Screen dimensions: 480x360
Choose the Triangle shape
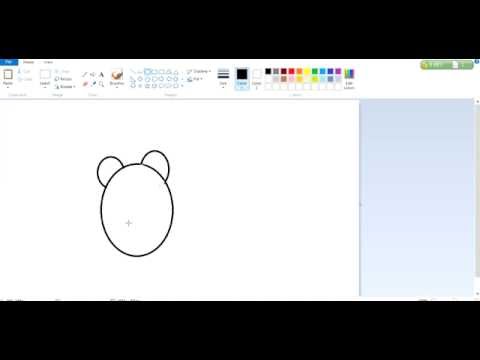pos(176,72)
